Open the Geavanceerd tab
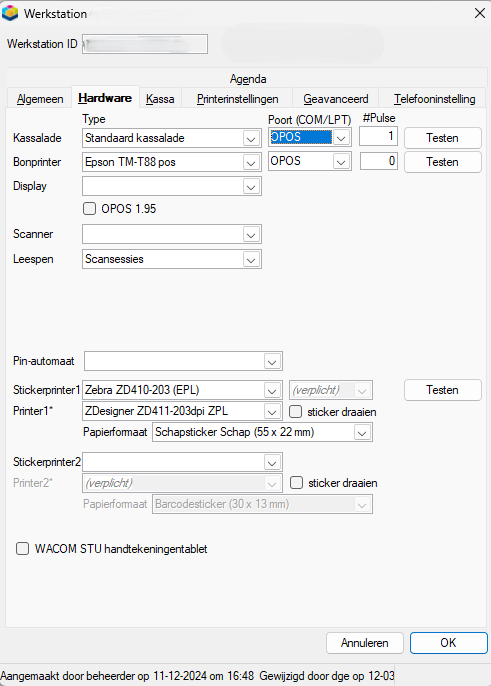491x686 pixels. pyautogui.click(x=336, y=99)
